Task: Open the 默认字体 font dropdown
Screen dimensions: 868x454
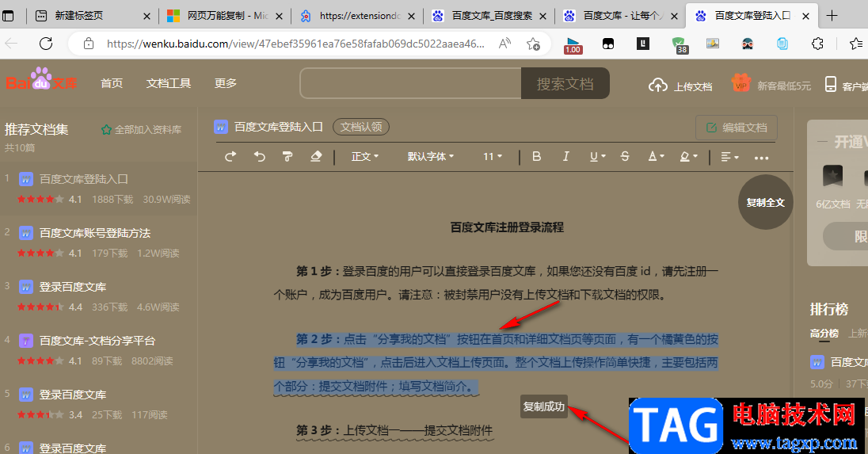Action: 431,157
